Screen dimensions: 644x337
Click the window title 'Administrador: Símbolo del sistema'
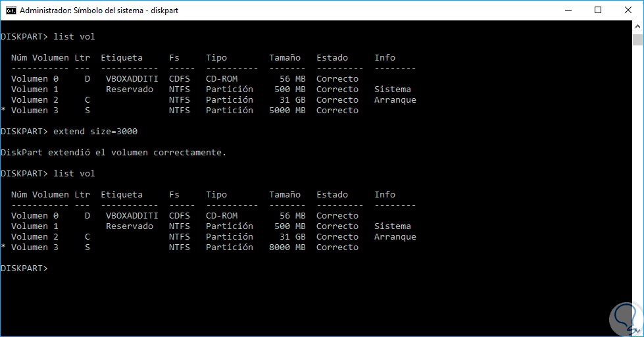point(99,11)
